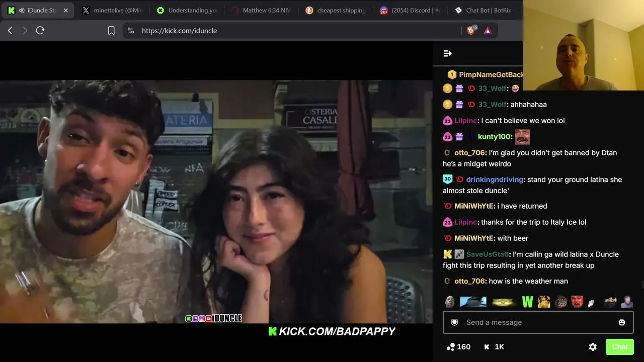Send message with the green Chat button
The height and width of the screenshot is (362, 644).
point(619,347)
